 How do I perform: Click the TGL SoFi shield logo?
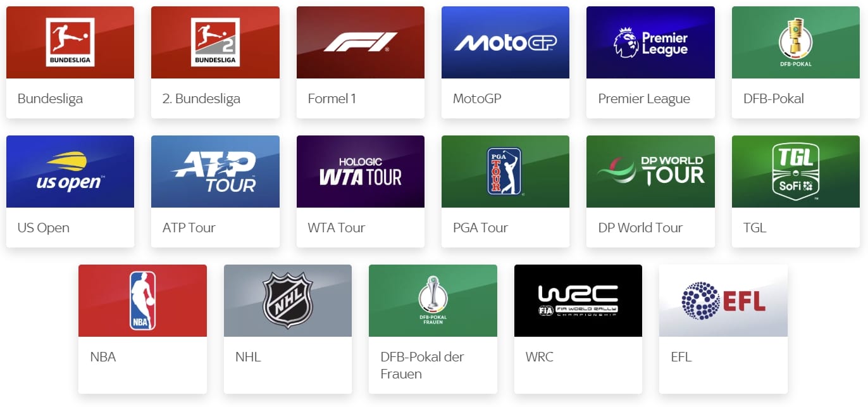coord(796,172)
